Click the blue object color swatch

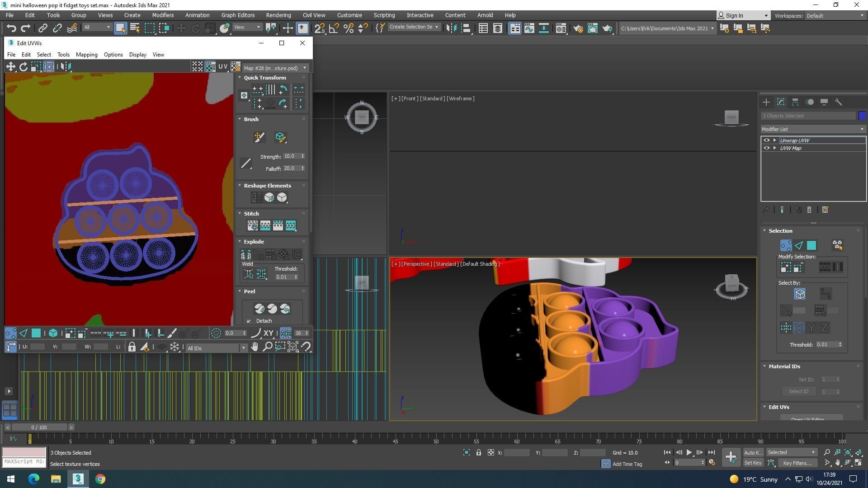click(862, 116)
